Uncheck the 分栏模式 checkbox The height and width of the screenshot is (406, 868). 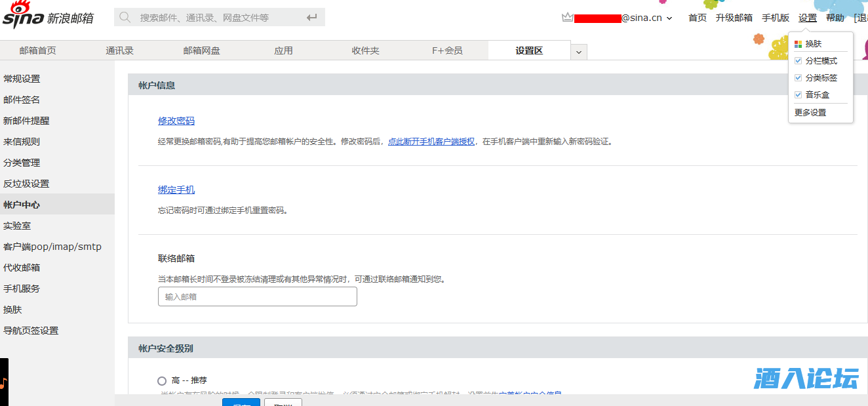(798, 61)
